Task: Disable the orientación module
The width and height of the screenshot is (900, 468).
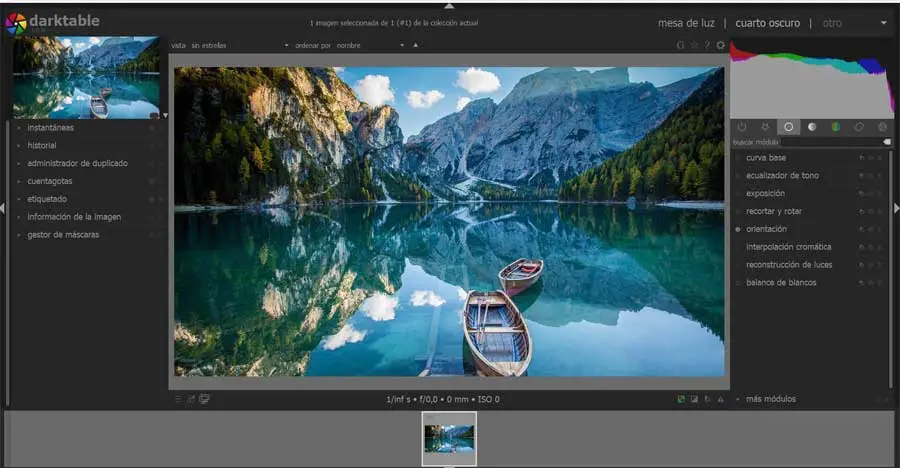Action: click(x=738, y=229)
